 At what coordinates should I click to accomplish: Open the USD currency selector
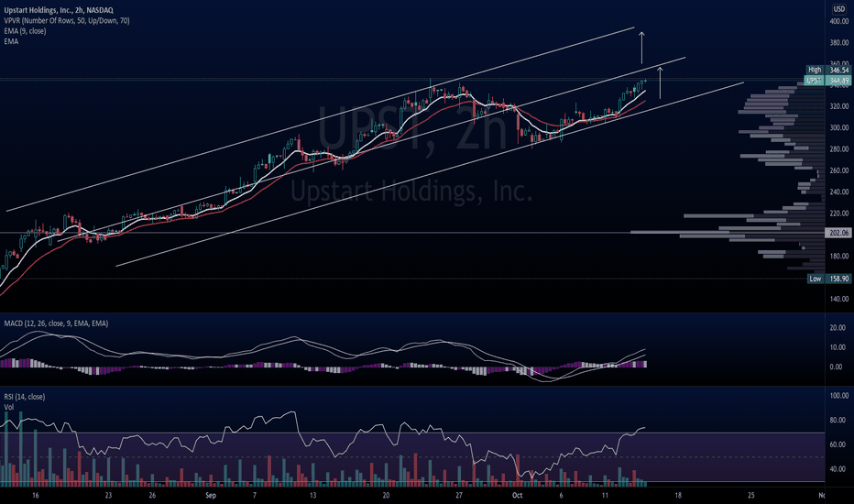pyautogui.click(x=839, y=9)
